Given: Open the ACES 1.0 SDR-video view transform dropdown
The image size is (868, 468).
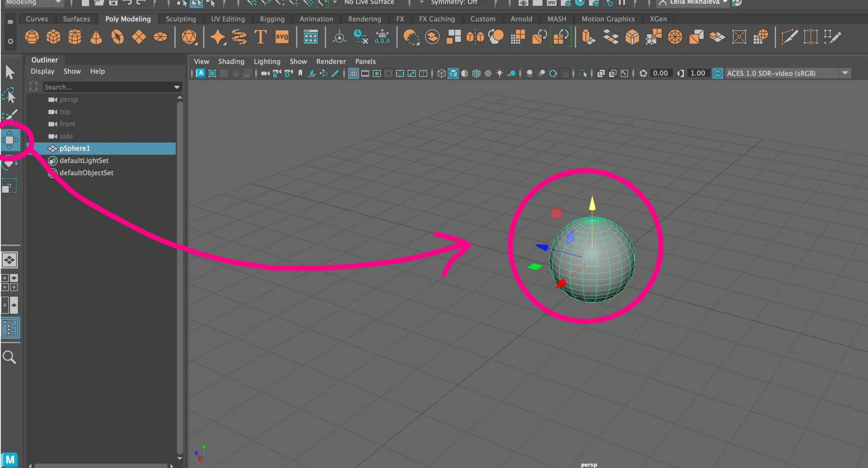Looking at the screenshot, I should (788, 73).
